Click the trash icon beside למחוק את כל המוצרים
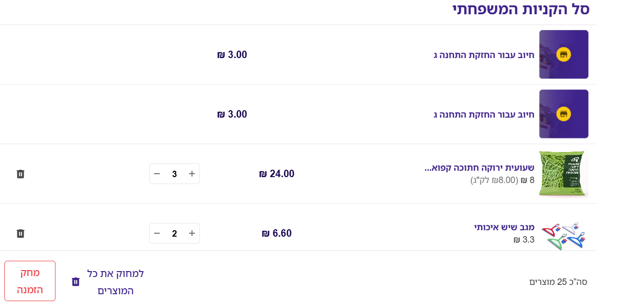Image resolution: width=644 pixels, height=308 pixels. point(76,281)
